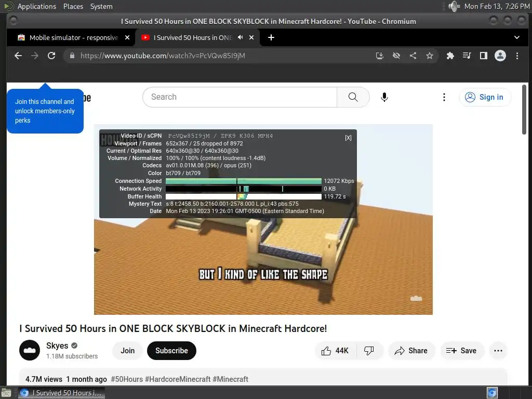The image size is (532, 399).
Task: Toggle the side panel icon
Action: [484, 56]
